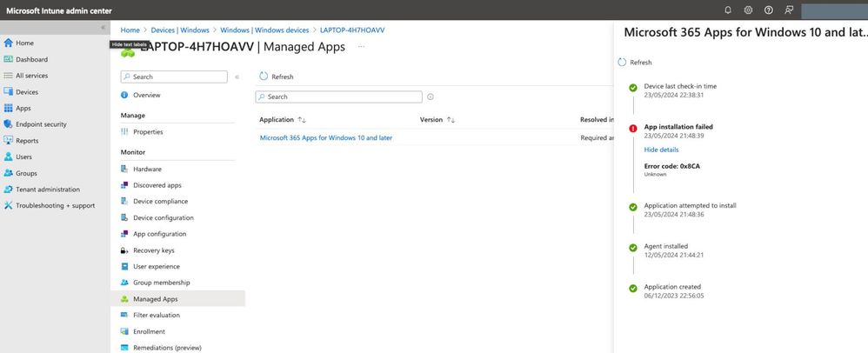868x353 pixels.
Task: Collapse the left navigation with double chevron
Action: 103,27
